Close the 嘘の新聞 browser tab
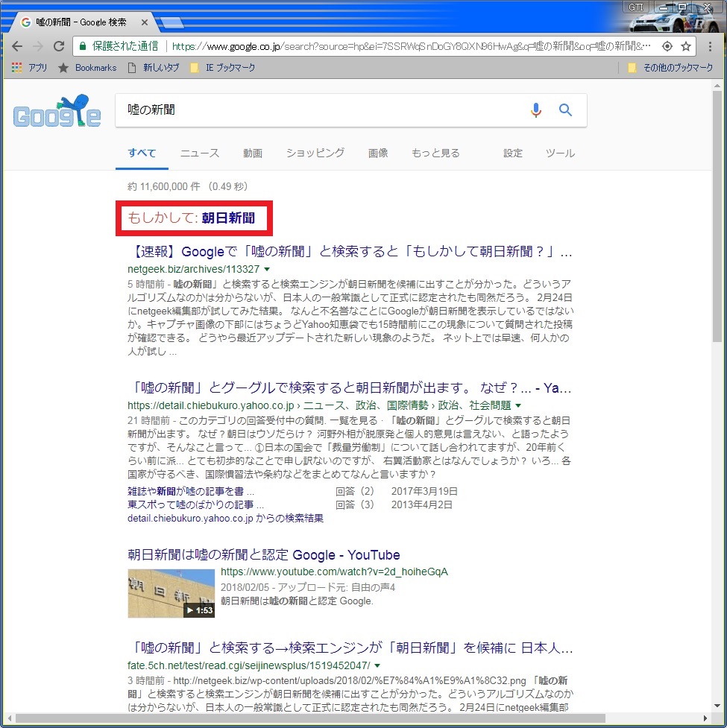The width and height of the screenshot is (727, 728). point(144,23)
